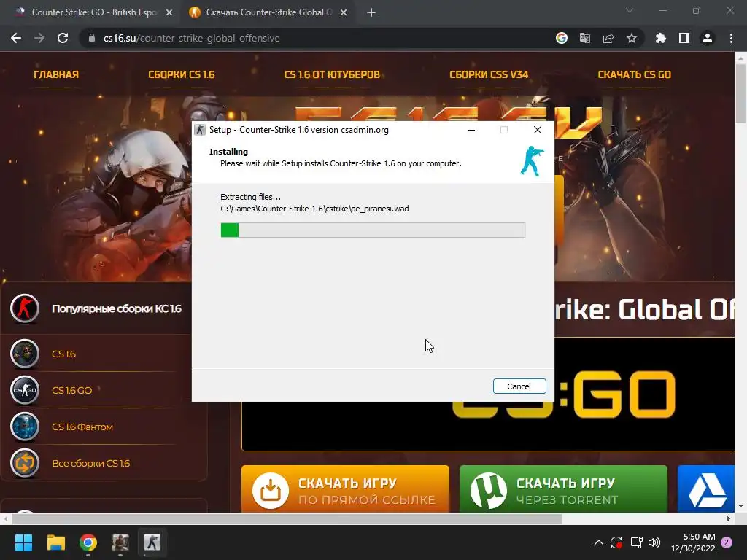Go back with the browser back arrow
The height and width of the screenshot is (560, 747).
tap(16, 38)
